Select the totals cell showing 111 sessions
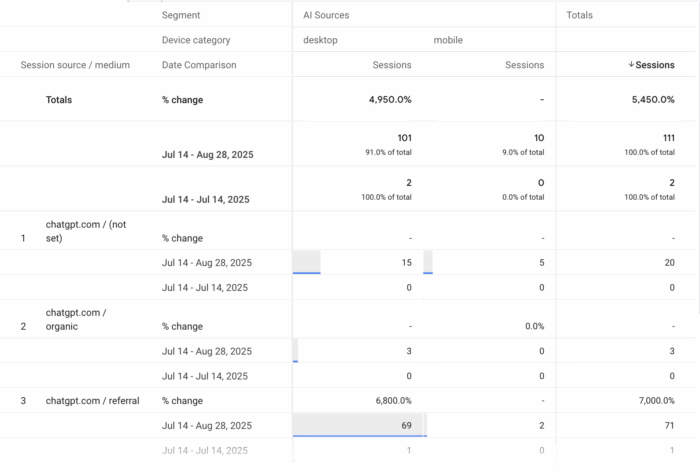 pos(665,137)
